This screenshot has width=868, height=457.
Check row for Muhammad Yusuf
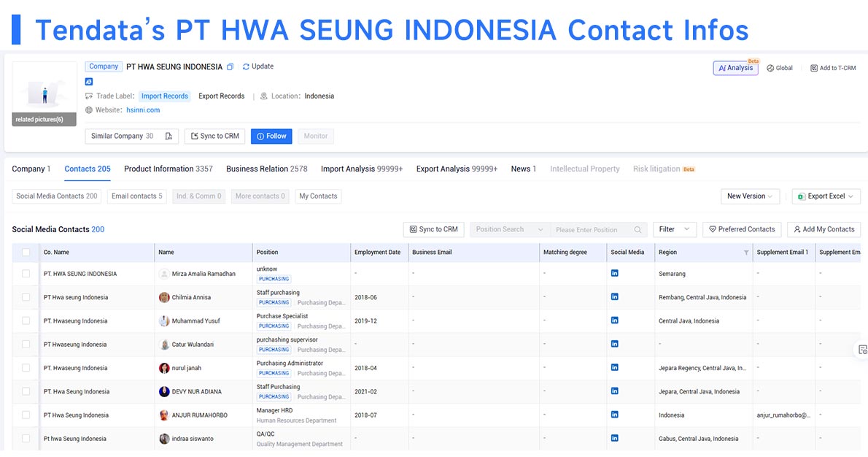pyautogui.click(x=26, y=320)
